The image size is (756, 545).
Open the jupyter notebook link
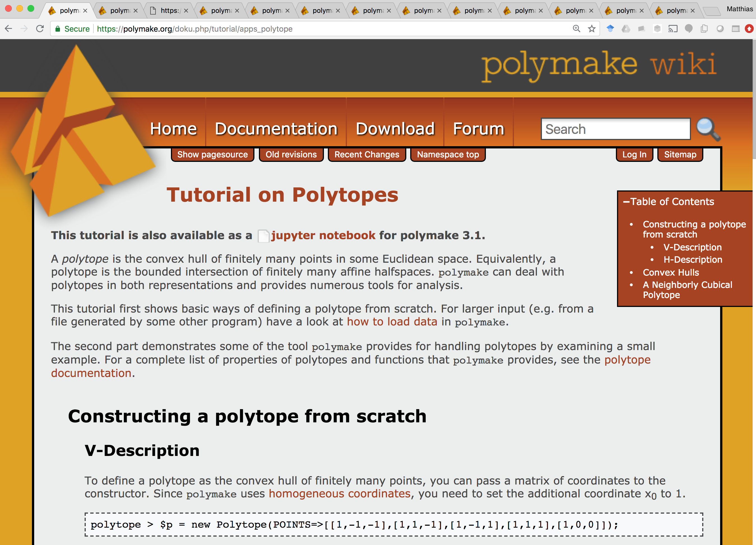[323, 236]
